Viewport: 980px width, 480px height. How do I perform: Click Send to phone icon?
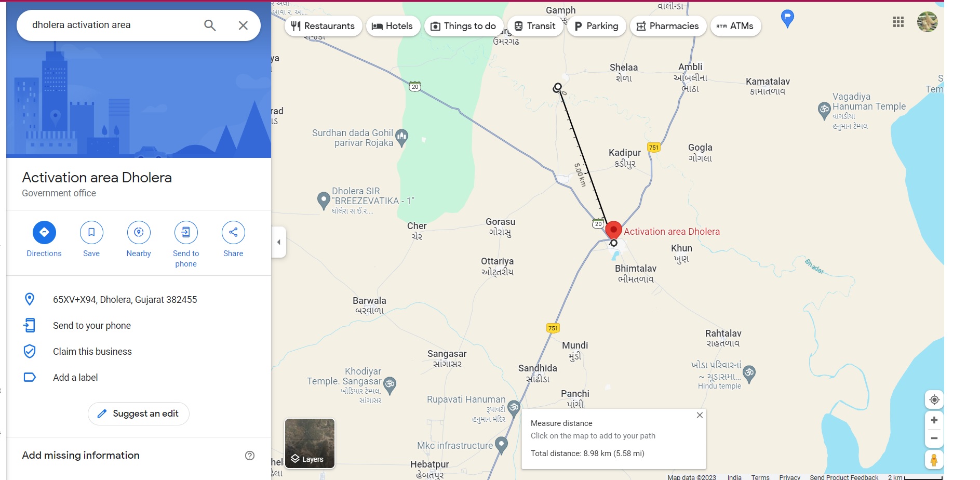tap(186, 232)
